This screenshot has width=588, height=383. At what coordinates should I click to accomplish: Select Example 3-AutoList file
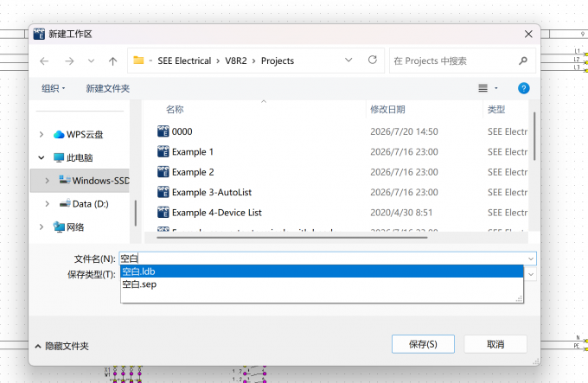212,192
